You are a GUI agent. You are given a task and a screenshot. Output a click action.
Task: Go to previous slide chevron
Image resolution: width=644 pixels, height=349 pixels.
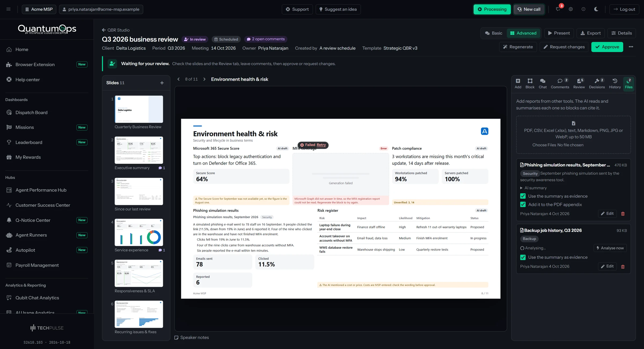point(178,79)
